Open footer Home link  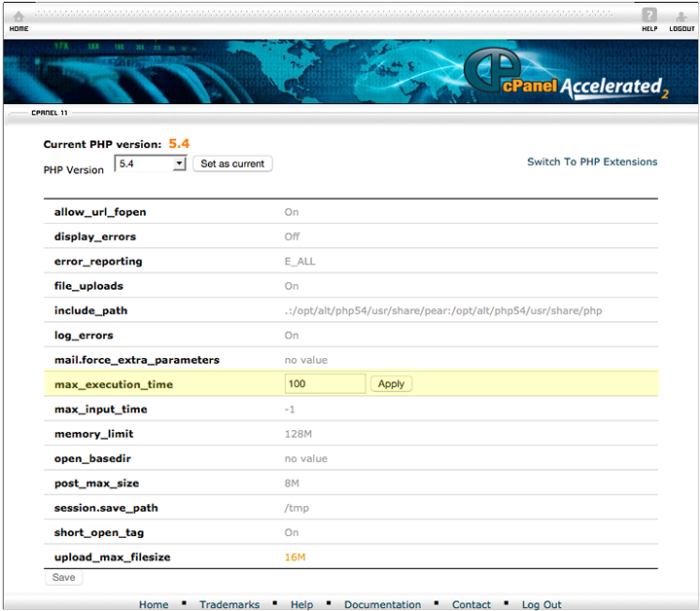pos(154,604)
